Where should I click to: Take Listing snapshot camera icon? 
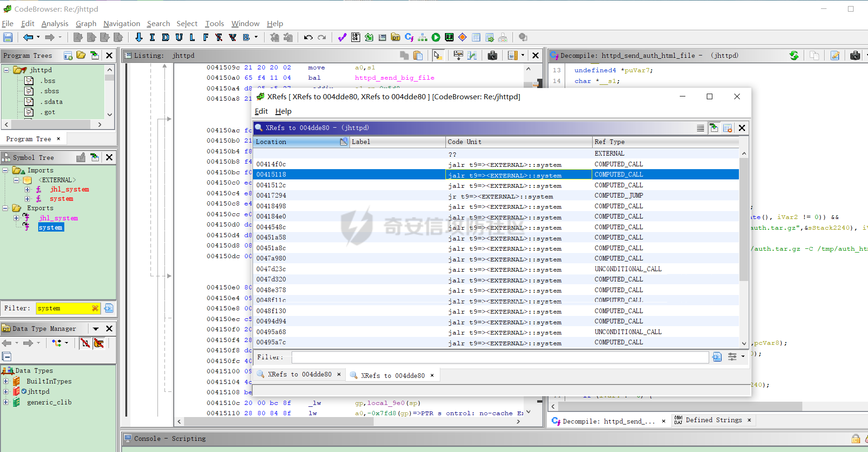coord(492,55)
